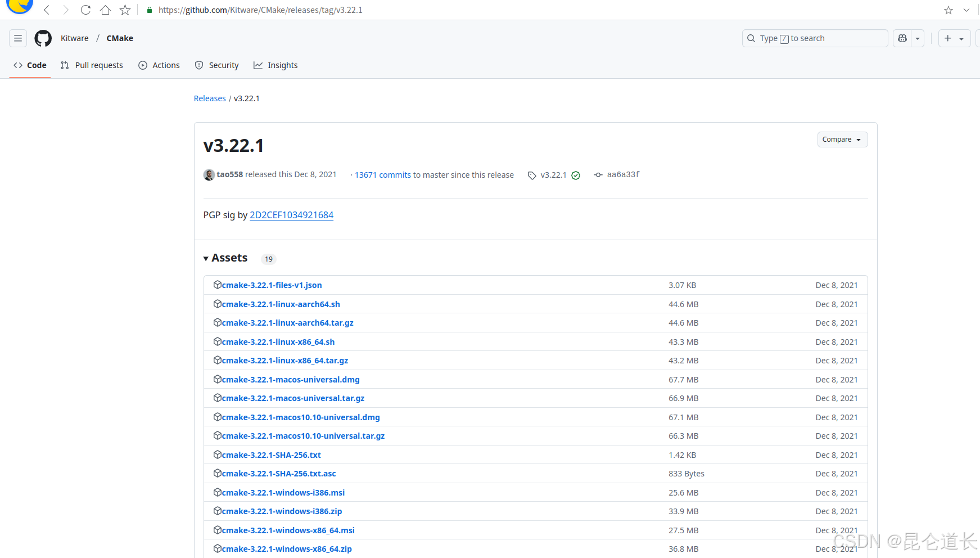980x558 pixels.
Task: Open the v3.22.1 tag link
Action: 554,175
